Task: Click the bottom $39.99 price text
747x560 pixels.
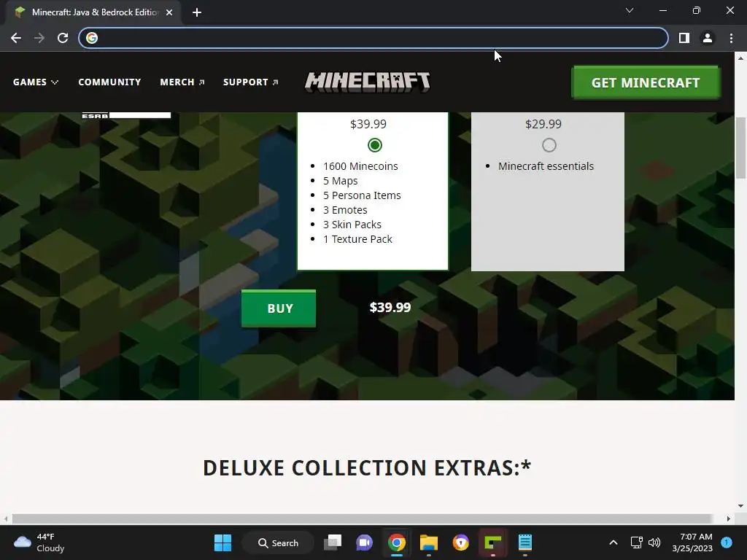Action: point(390,308)
